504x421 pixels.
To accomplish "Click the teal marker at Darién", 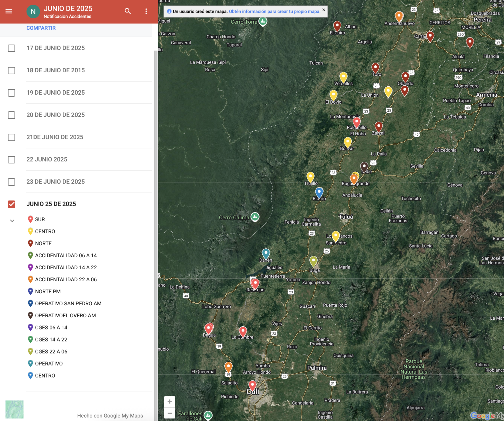I will point(266,254).
